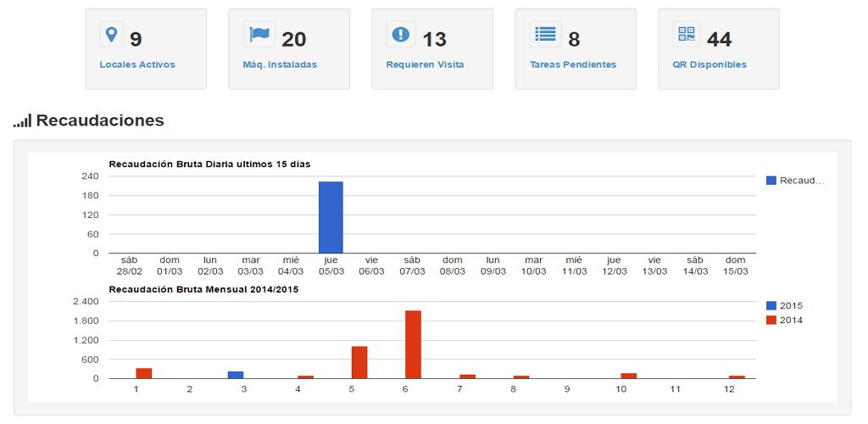Select the blue bar for jue 05/03
The height and width of the screenshot is (424, 868).
click(331, 217)
